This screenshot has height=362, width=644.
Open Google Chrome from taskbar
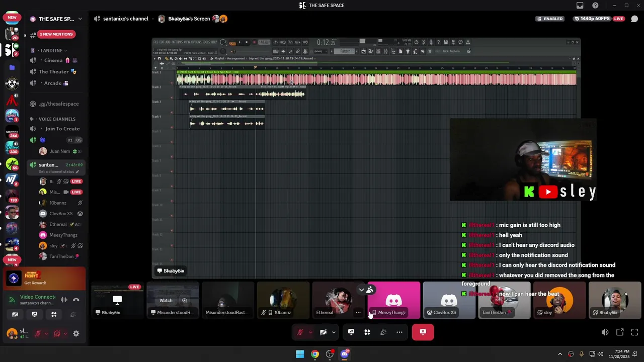(314, 354)
